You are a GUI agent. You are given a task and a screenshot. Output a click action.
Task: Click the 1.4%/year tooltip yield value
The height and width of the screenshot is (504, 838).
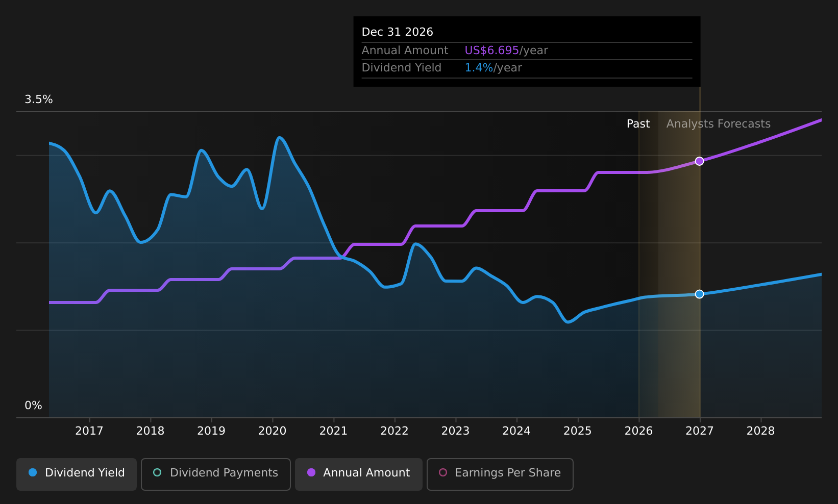tap(493, 68)
